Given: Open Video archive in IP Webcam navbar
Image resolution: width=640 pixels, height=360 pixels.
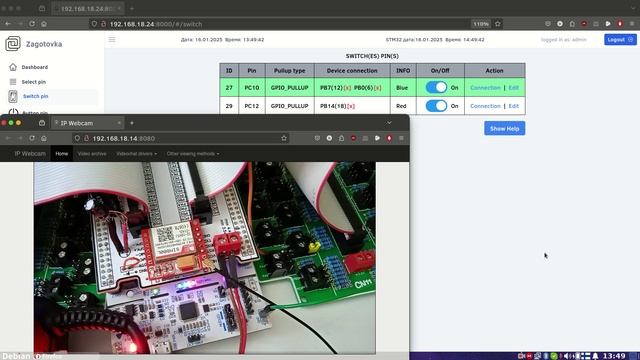Looking at the screenshot, I should [x=92, y=153].
